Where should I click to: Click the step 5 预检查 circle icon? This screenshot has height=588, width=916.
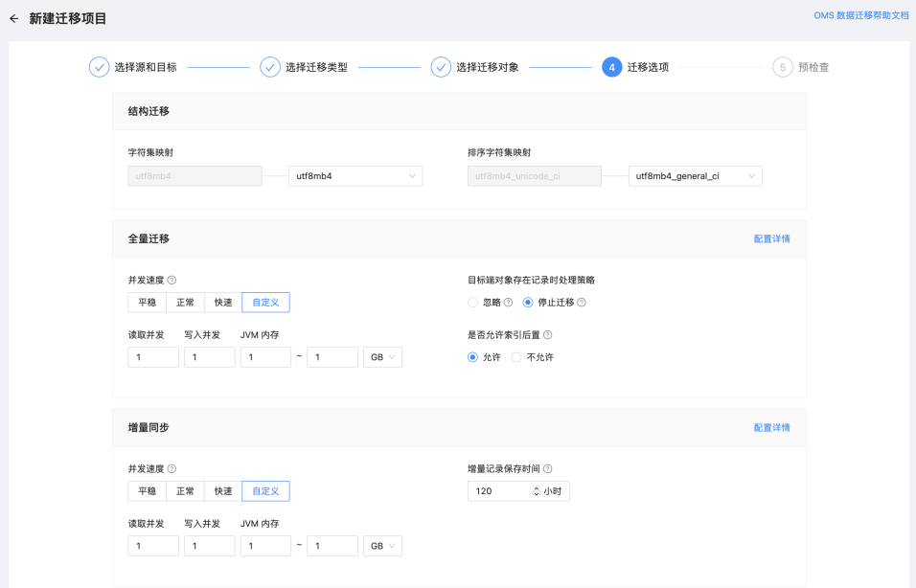[x=783, y=67]
